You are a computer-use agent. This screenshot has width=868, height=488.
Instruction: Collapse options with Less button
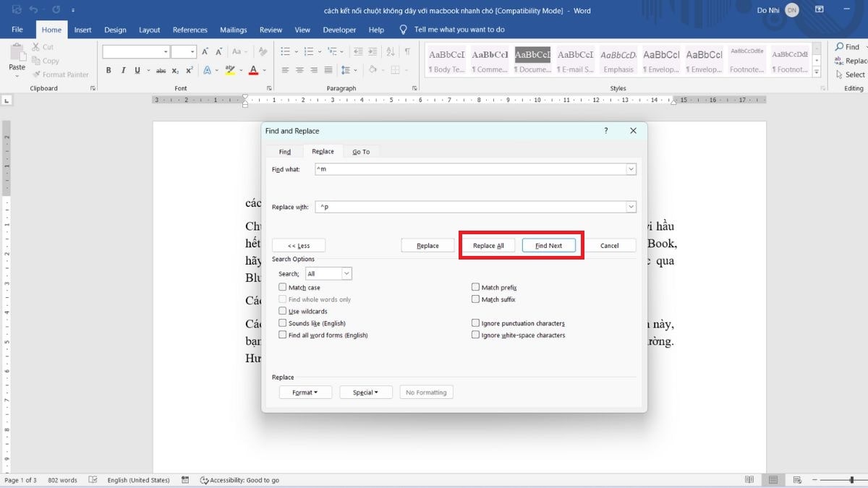pos(299,245)
